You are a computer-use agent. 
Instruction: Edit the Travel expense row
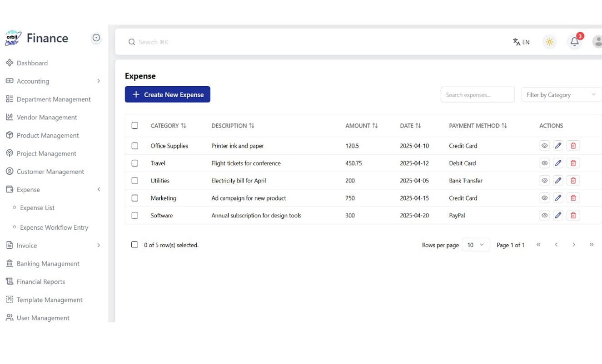click(558, 163)
